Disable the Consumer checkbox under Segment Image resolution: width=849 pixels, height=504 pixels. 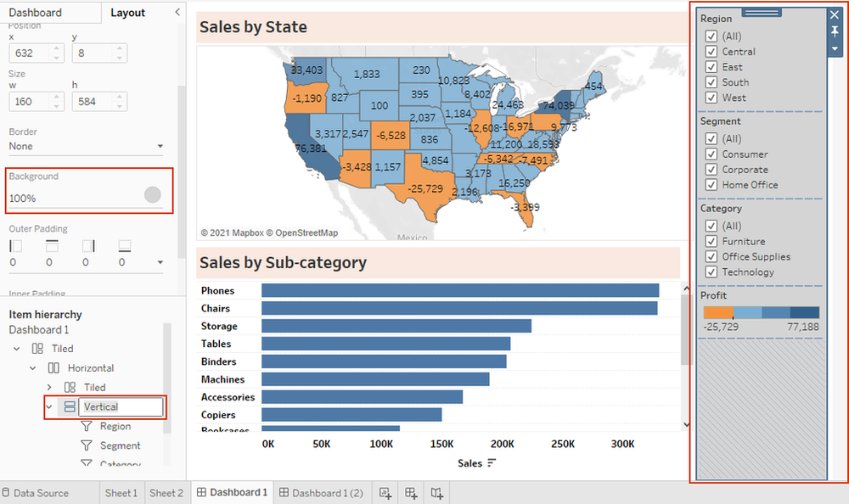pyautogui.click(x=711, y=154)
